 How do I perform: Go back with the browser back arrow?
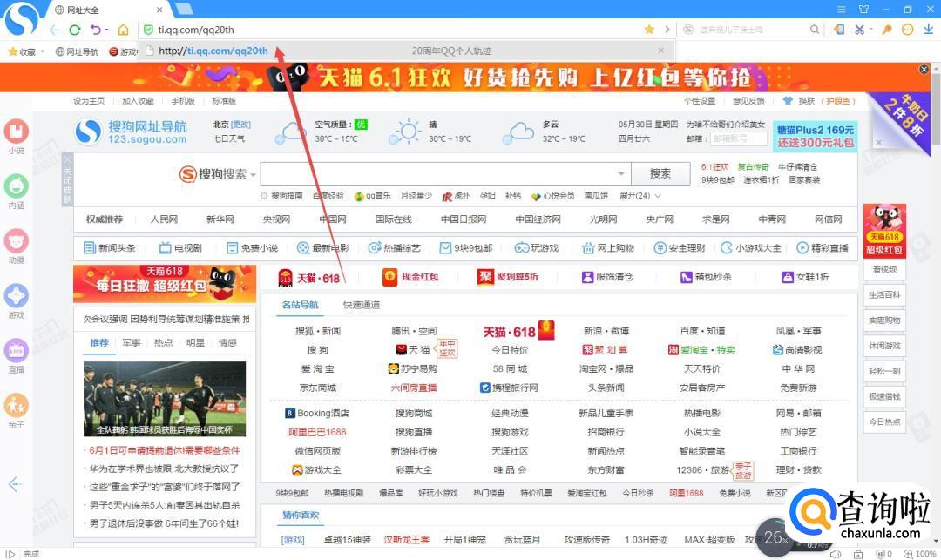54,30
